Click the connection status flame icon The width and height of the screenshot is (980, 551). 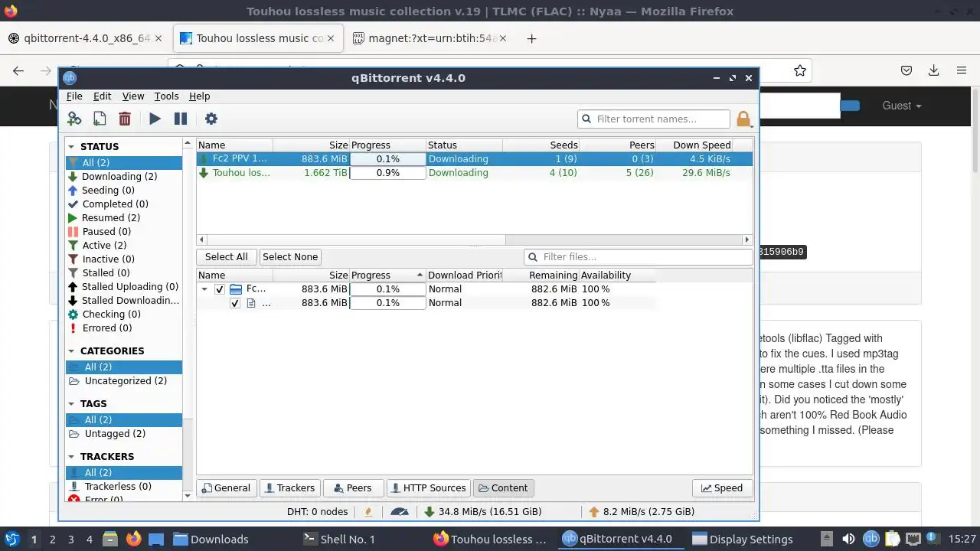[x=368, y=511]
